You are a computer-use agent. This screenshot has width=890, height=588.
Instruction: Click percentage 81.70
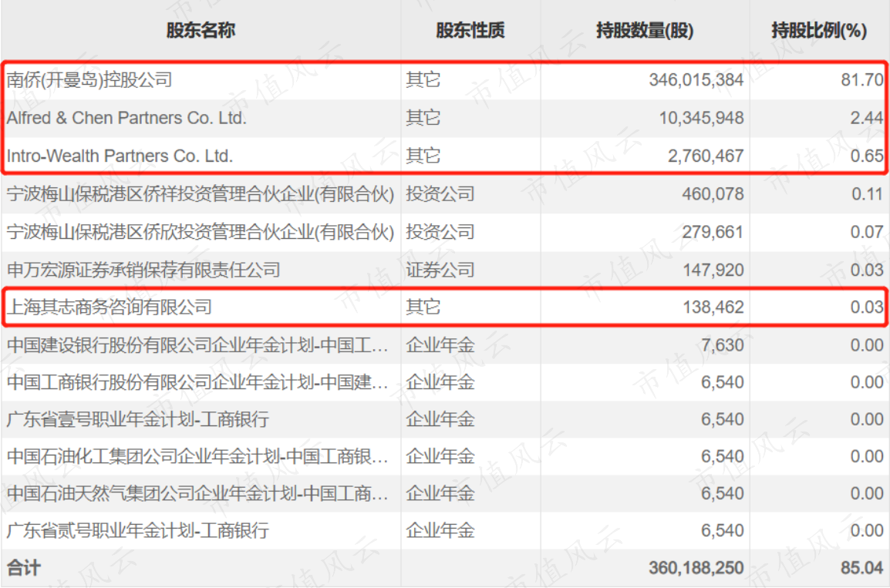click(862, 80)
